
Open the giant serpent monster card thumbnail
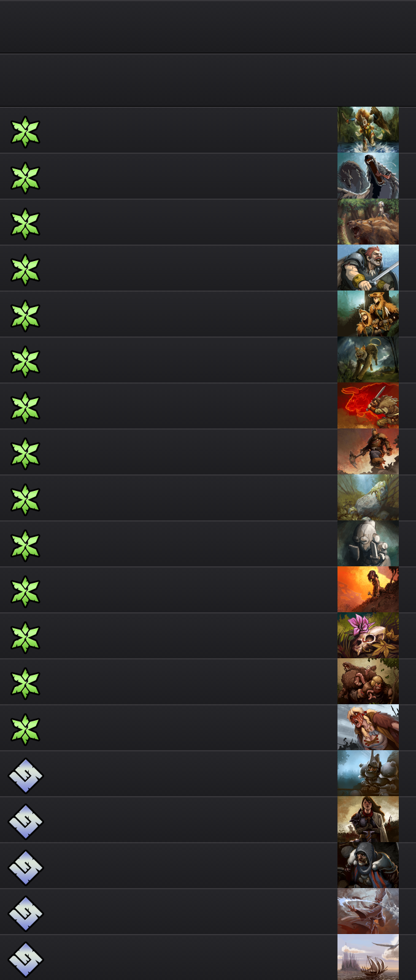(x=368, y=176)
